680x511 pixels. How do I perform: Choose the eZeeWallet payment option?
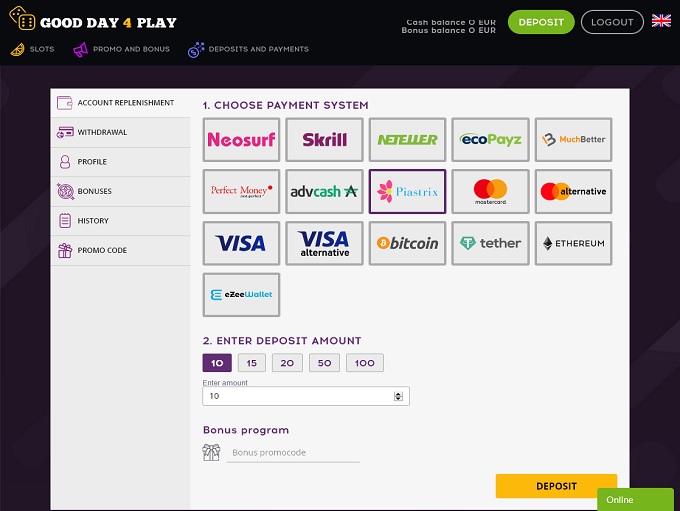point(241,294)
